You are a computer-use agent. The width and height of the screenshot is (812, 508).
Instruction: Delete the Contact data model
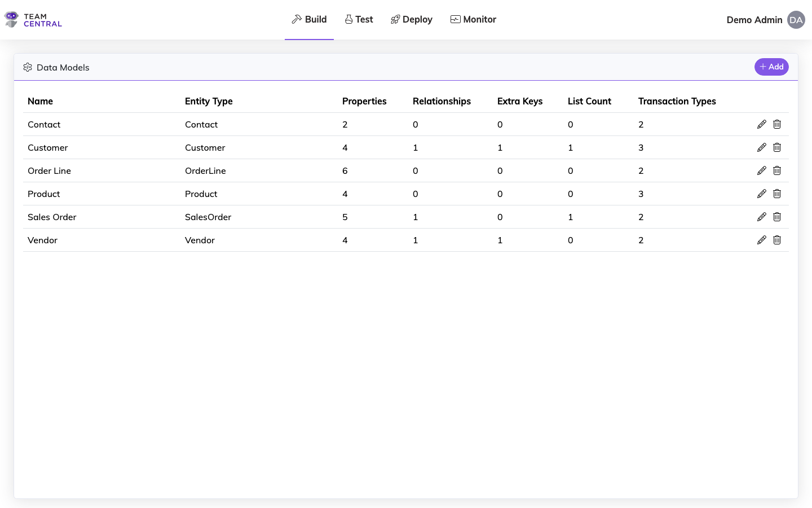(777, 124)
